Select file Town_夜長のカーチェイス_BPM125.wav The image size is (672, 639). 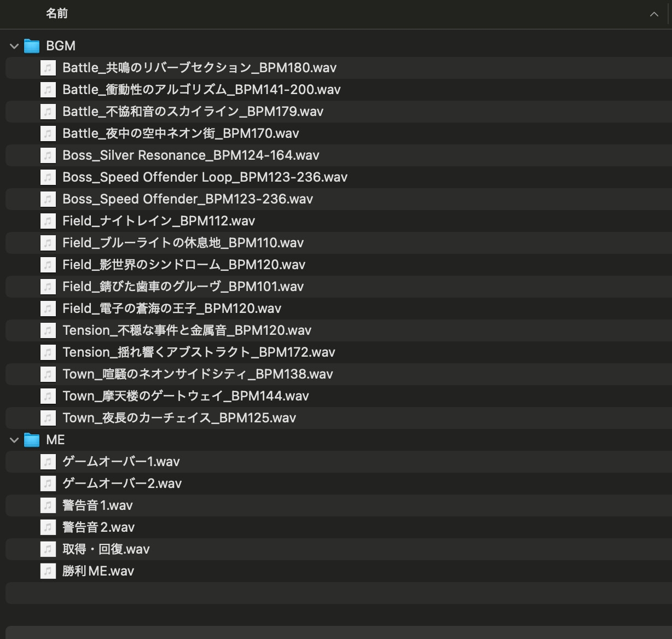point(179,418)
